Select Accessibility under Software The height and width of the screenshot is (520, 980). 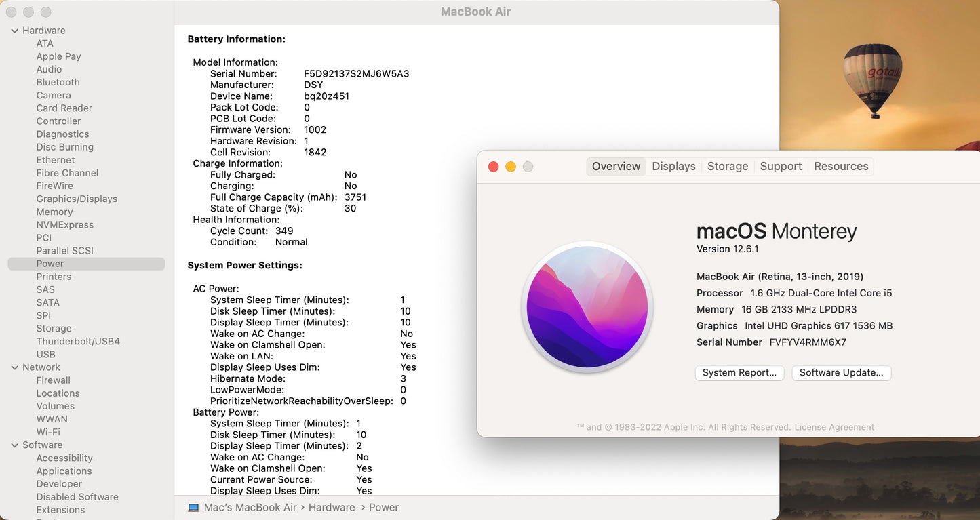pos(64,458)
